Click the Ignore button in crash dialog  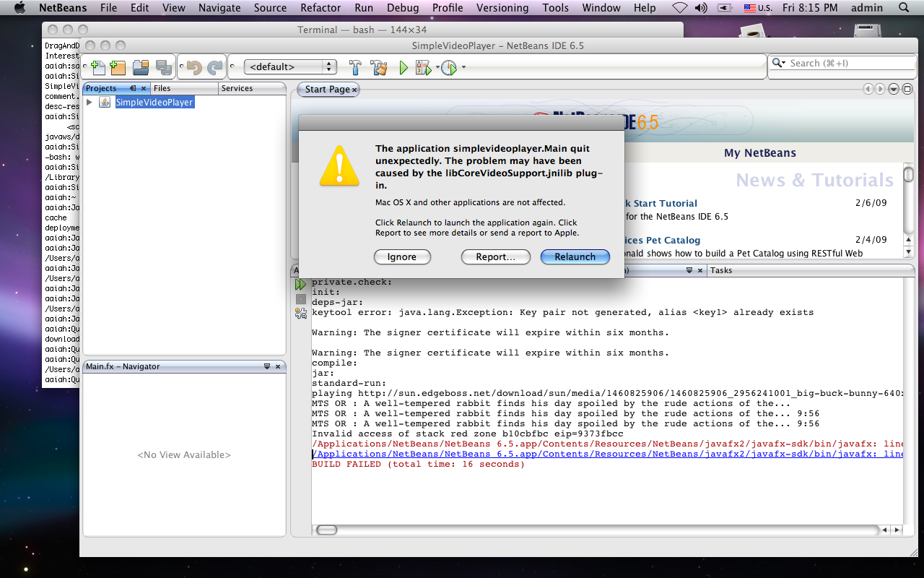point(402,256)
